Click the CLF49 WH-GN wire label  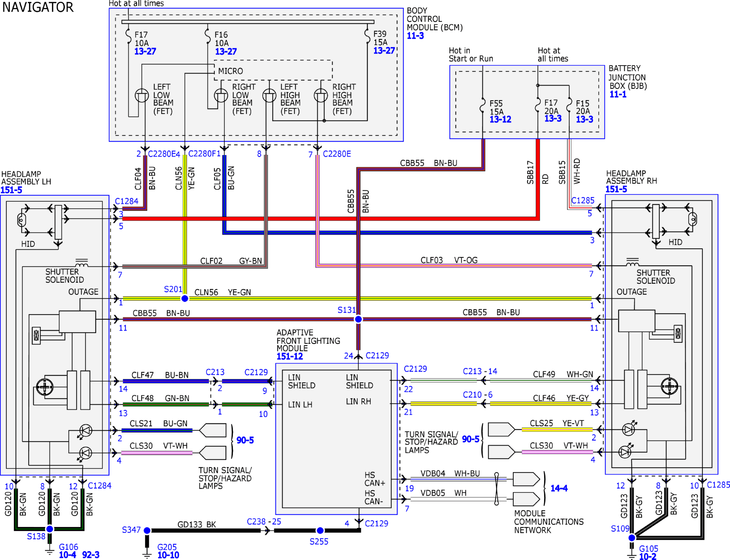coord(563,374)
